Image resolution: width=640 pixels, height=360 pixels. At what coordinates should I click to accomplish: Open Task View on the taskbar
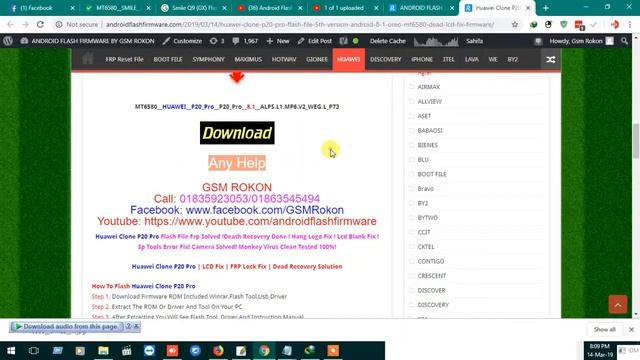(x=34, y=351)
